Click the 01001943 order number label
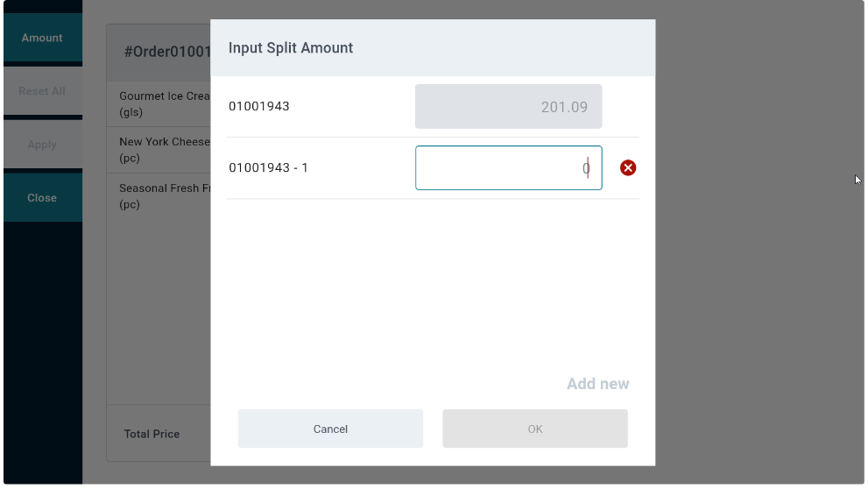Screen dimensions: 868x489 click(259, 107)
